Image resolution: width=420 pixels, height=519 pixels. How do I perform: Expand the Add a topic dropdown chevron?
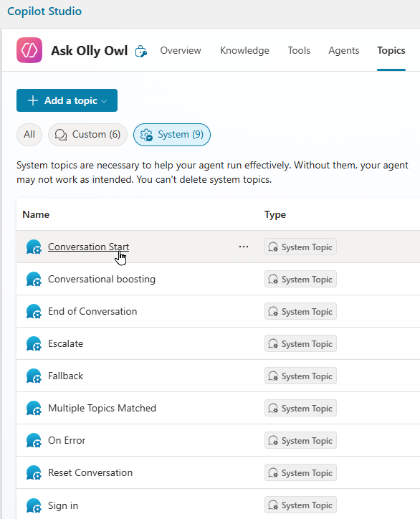(x=104, y=101)
